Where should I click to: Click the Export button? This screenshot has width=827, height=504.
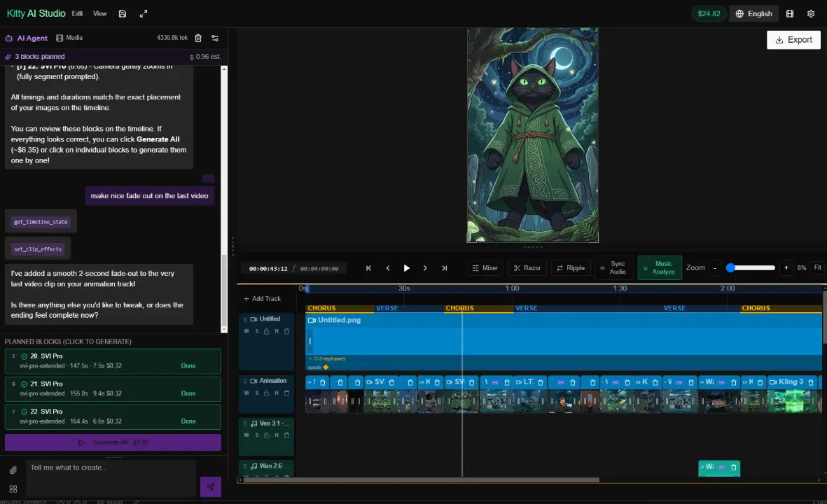click(x=793, y=40)
